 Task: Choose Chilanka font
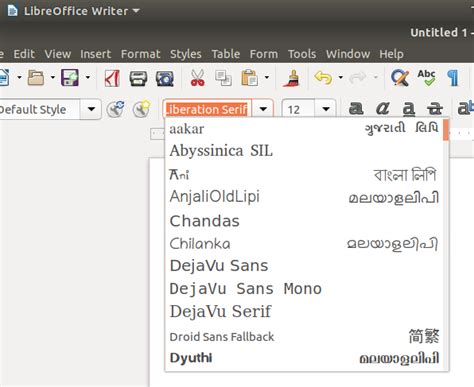304,244
